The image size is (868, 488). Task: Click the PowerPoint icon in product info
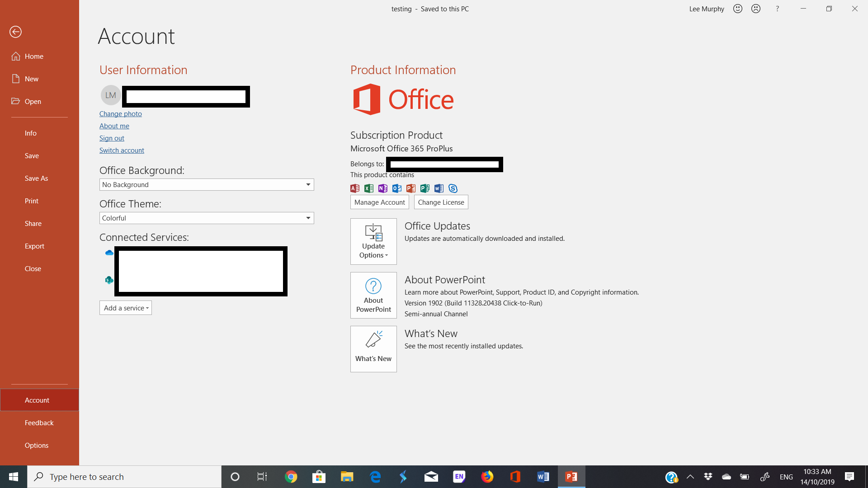coord(411,188)
